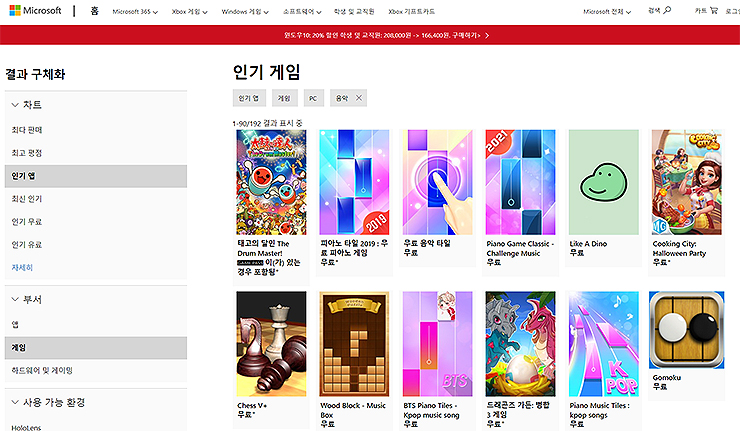Open 드래곤즈 가든 dragon game image
740x431 pixels.
(520, 344)
